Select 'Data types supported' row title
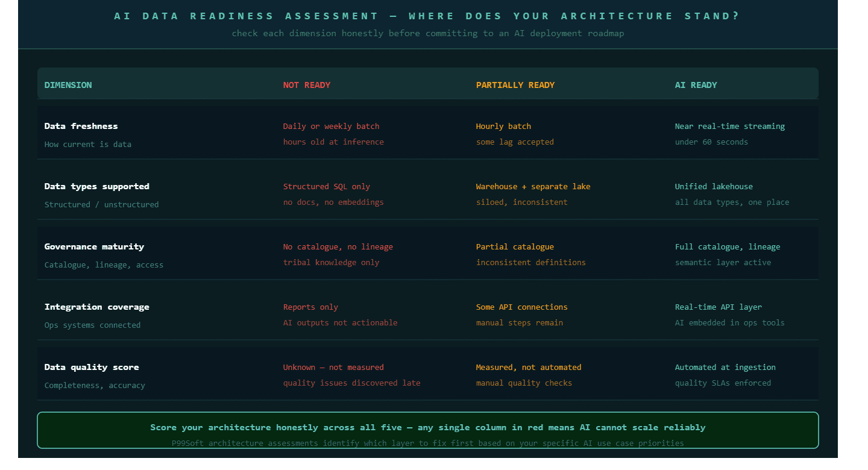 97,186
